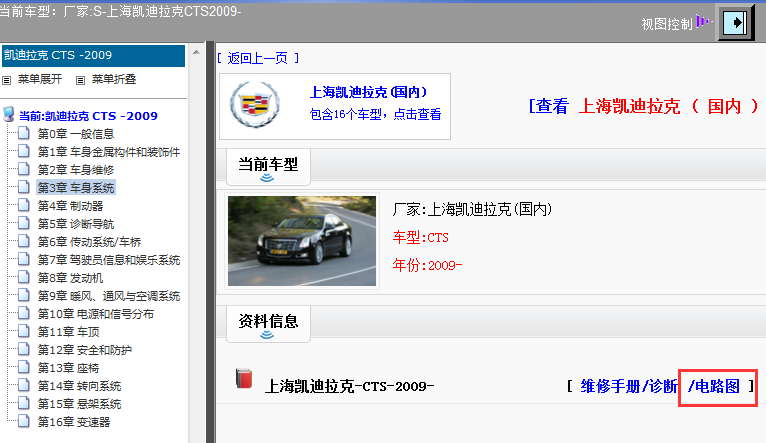
Task: Collapse the 资料信息 section chevron
Action: pos(267,335)
